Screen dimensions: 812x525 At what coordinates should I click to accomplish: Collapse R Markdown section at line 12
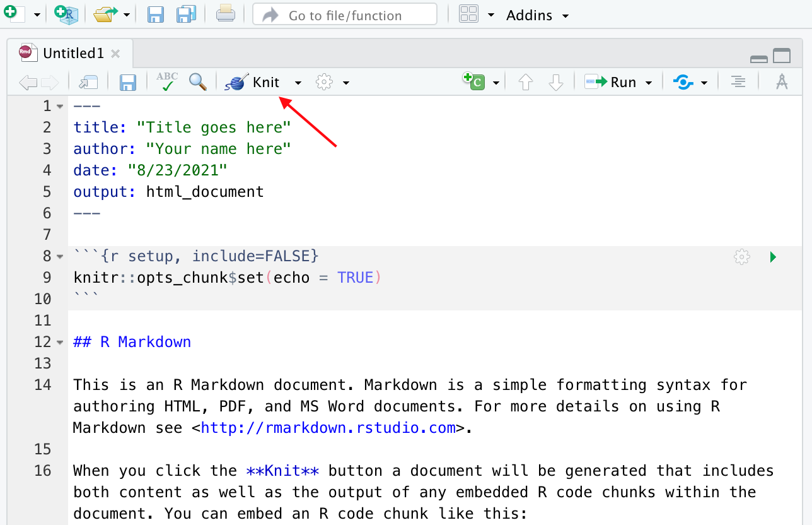click(60, 343)
